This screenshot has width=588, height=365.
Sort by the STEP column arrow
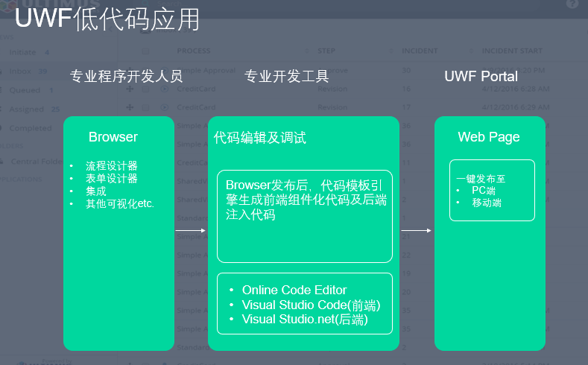tap(391, 51)
